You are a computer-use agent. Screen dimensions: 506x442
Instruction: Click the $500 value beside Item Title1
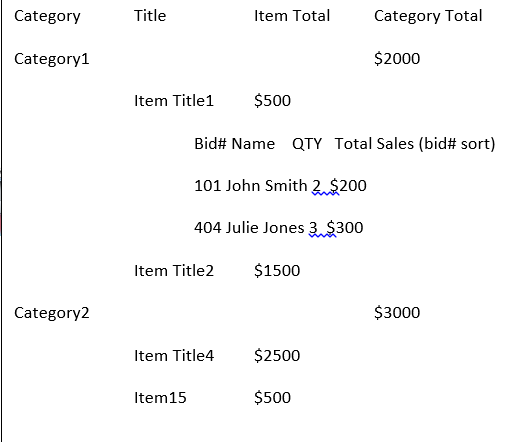point(272,101)
